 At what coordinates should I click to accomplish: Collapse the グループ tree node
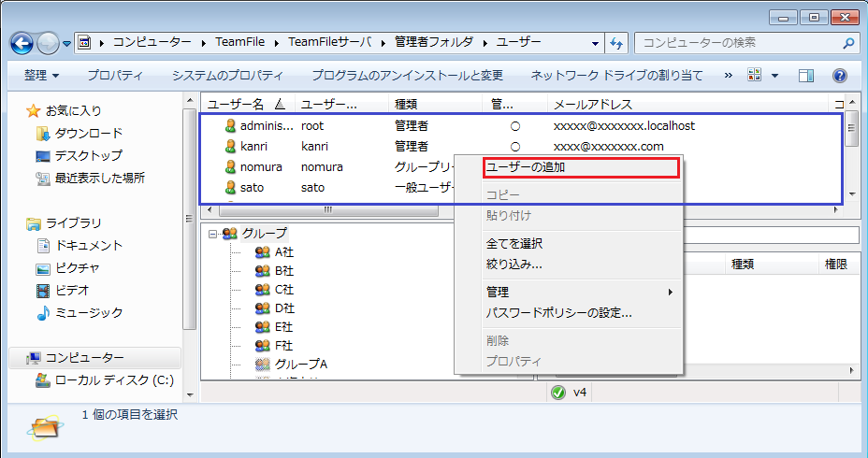point(212,234)
